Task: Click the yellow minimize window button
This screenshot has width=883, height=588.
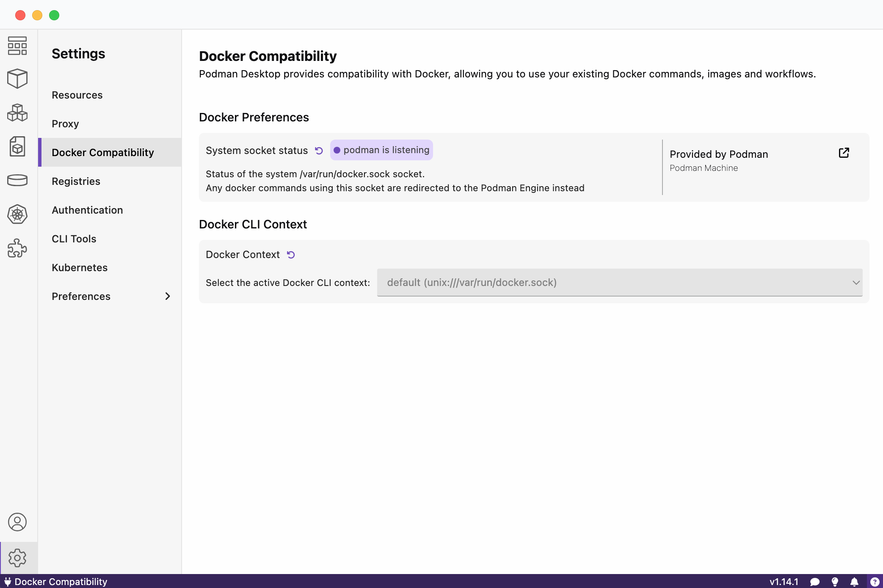Action: click(x=37, y=15)
